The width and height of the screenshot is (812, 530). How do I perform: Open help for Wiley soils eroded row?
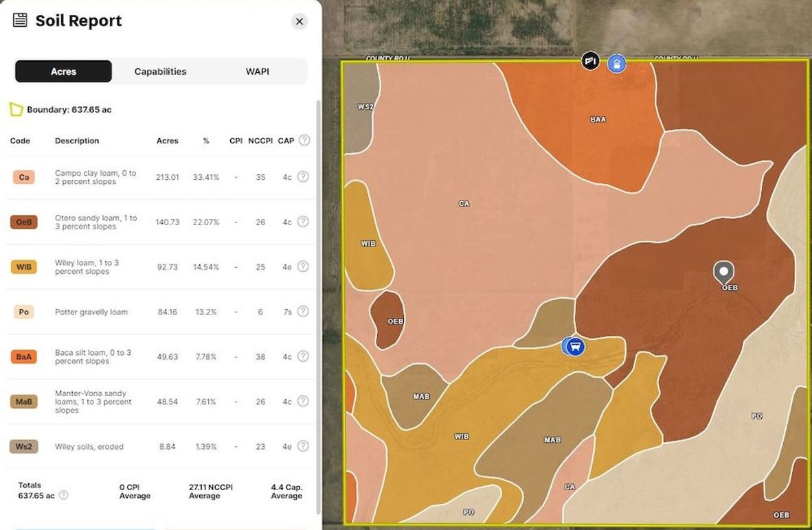pos(303,446)
